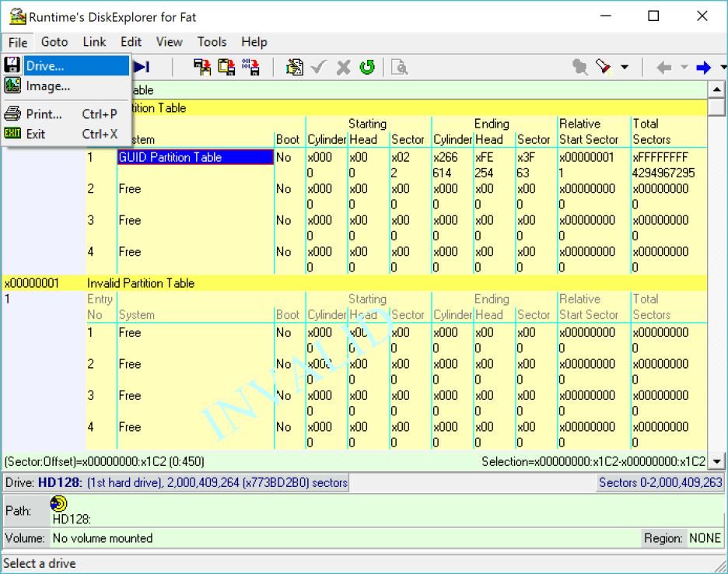Choose Image... from the File menu
This screenshot has height=574, width=728.
[x=48, y=86]
